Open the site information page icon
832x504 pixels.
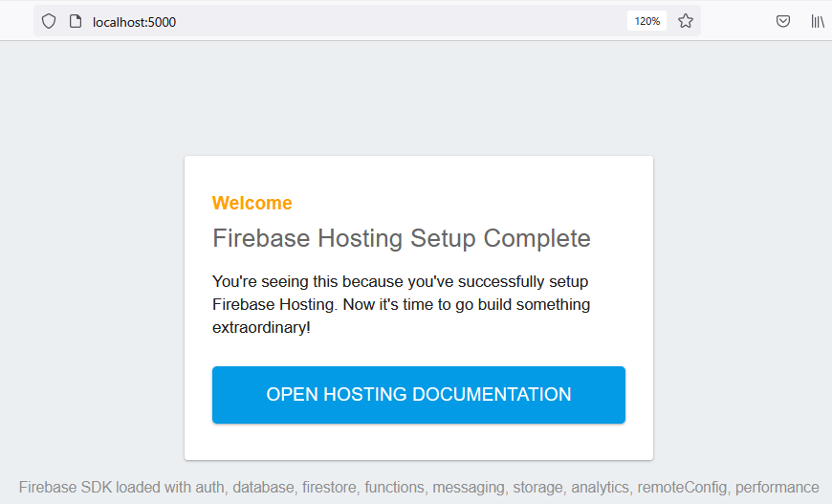tap(76, 21)
